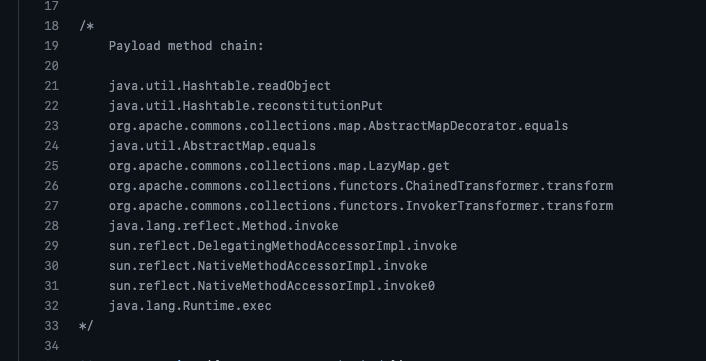
Task: Click line number 33 beside comment end
Action: pyautogui.click(x=52, y=326)
